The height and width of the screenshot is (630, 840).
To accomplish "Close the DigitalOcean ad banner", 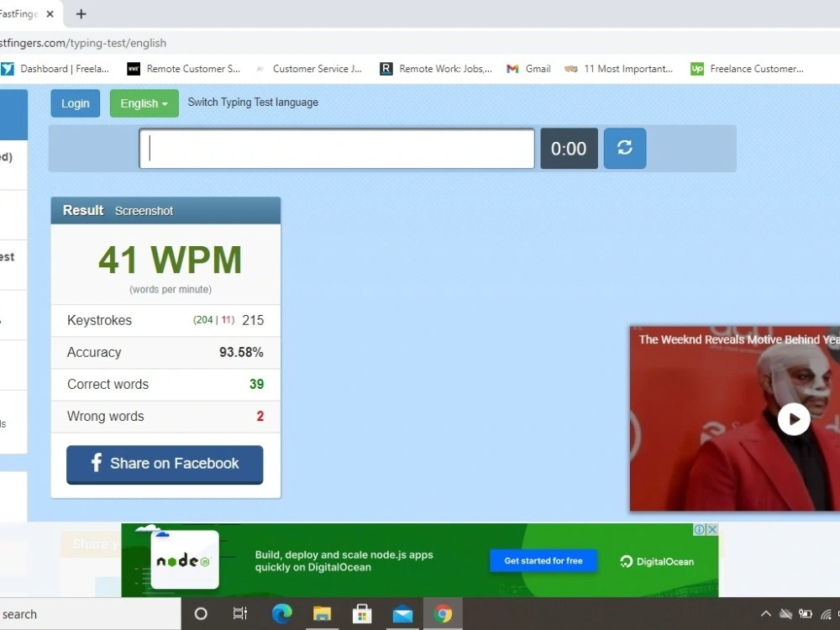I will [x=712, y=529].
